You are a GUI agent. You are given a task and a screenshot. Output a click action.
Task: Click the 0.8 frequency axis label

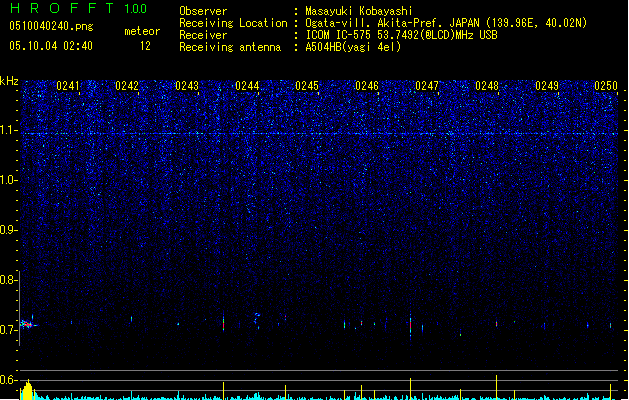(x=8, y=280)
